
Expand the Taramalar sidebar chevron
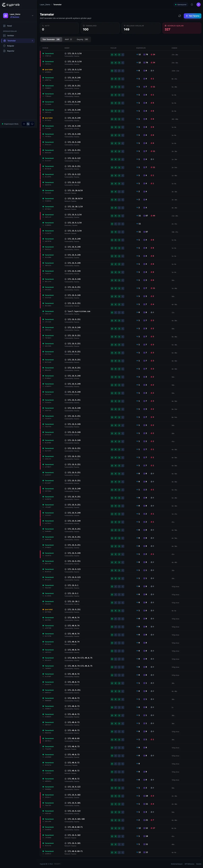(32, 41)
